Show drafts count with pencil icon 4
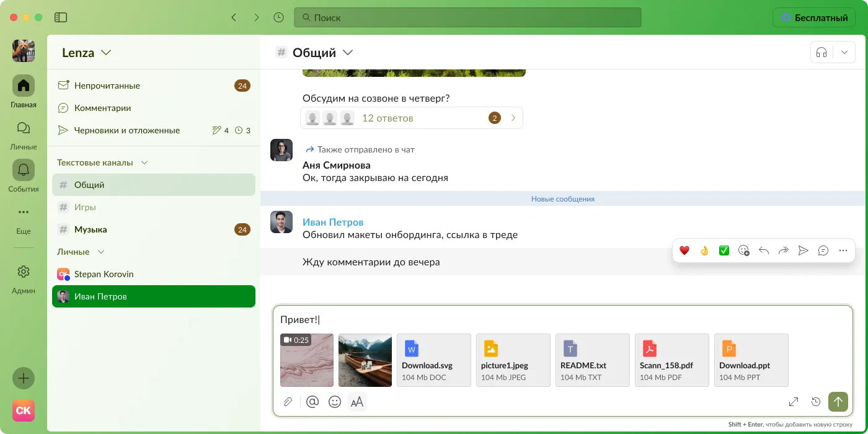 [221, 130]
